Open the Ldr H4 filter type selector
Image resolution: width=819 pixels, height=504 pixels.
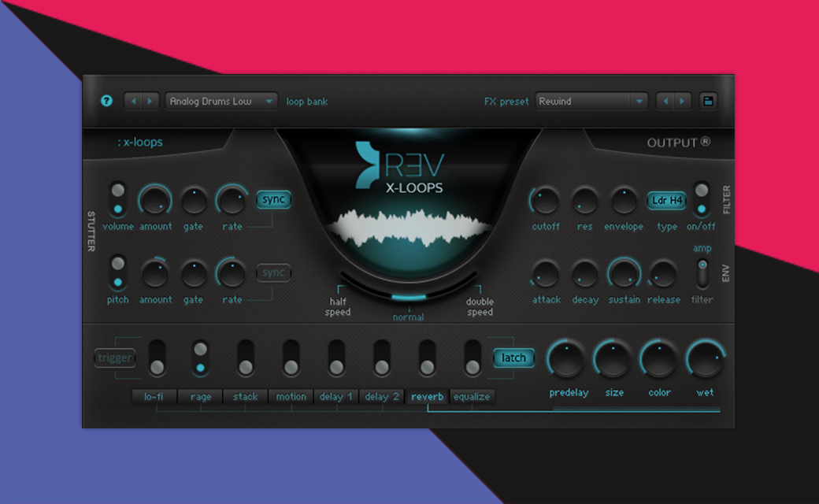tap(666, 201)
